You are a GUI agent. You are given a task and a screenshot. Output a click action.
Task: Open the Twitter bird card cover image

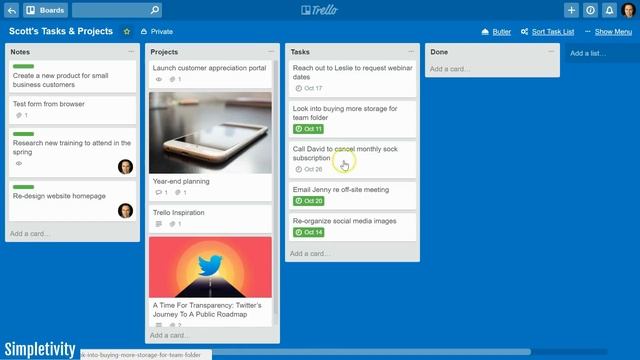(x=210, y=267)
